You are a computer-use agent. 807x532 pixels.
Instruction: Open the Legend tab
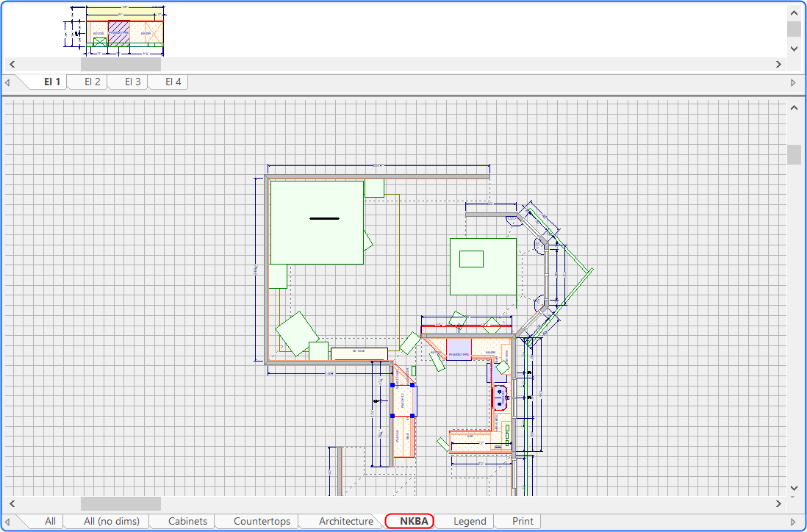[470, 521]
